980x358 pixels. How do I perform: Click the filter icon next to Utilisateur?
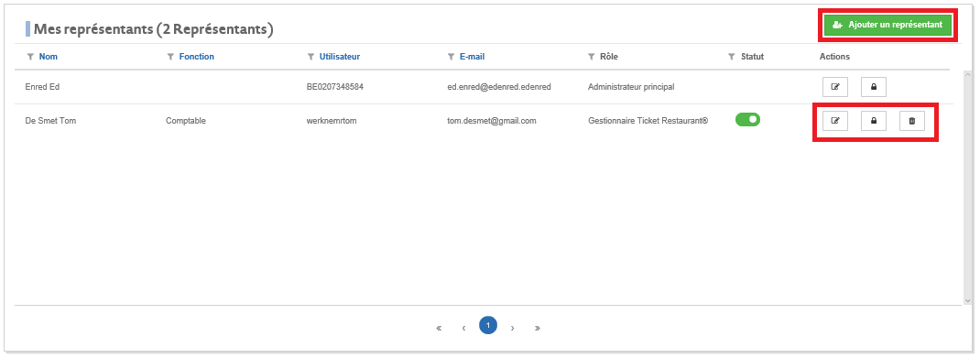click(310, 57)
